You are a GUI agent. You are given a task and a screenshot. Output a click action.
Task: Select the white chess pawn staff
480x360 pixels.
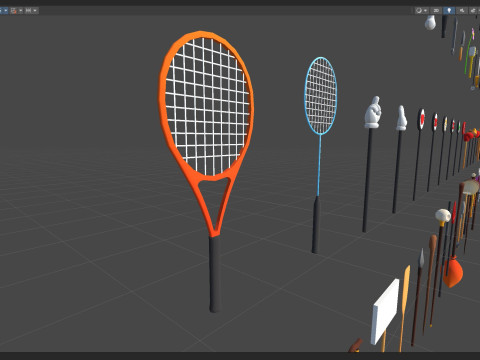pos(401,119)
